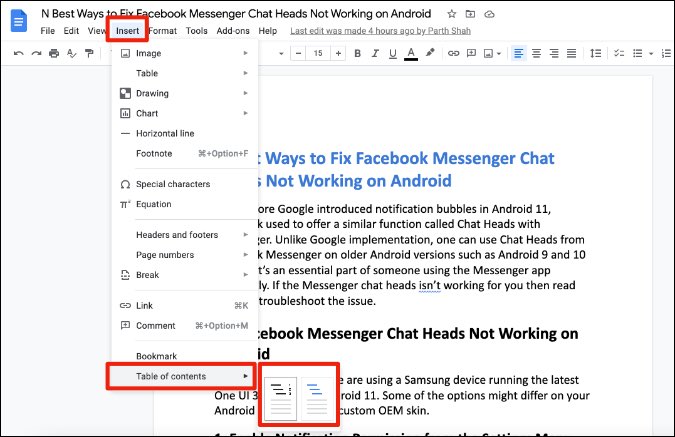Viewport: 675px width, 437px height.
Task: Toggle bold formatting
Action: (357, 53)
